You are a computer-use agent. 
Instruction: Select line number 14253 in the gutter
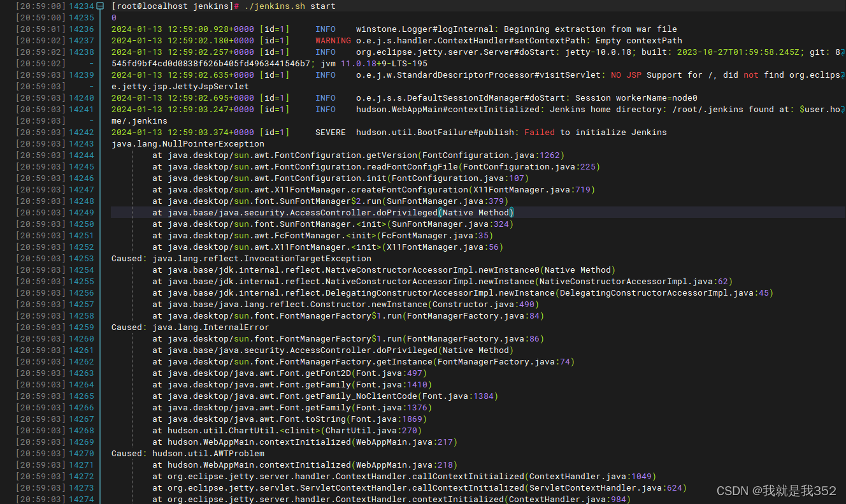tap(82, 258)
